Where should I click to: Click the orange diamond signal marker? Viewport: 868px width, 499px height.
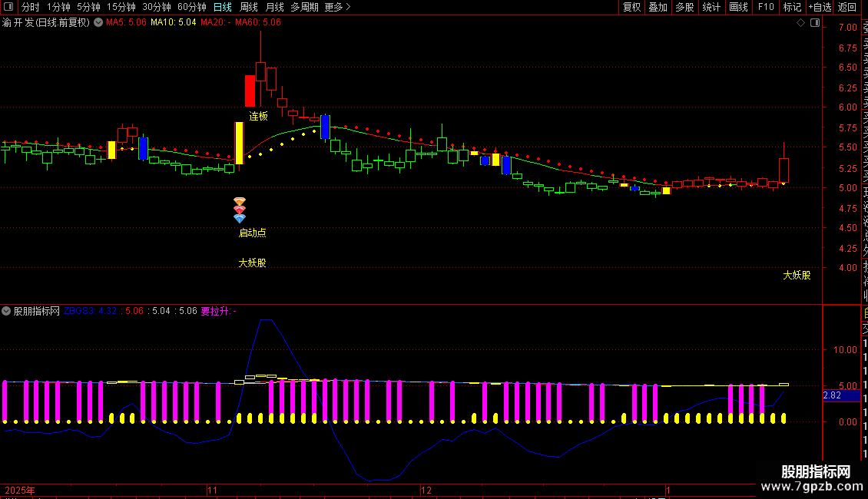[239, 201]
